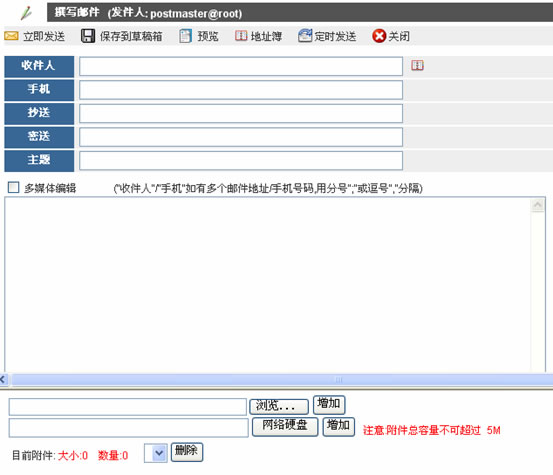Click the 删除 delete attachment button

tap(187, 452)
